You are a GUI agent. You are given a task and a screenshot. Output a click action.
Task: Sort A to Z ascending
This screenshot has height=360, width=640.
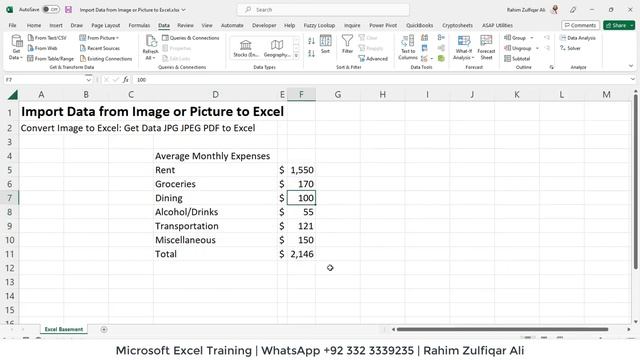click(x=311, y=41)
